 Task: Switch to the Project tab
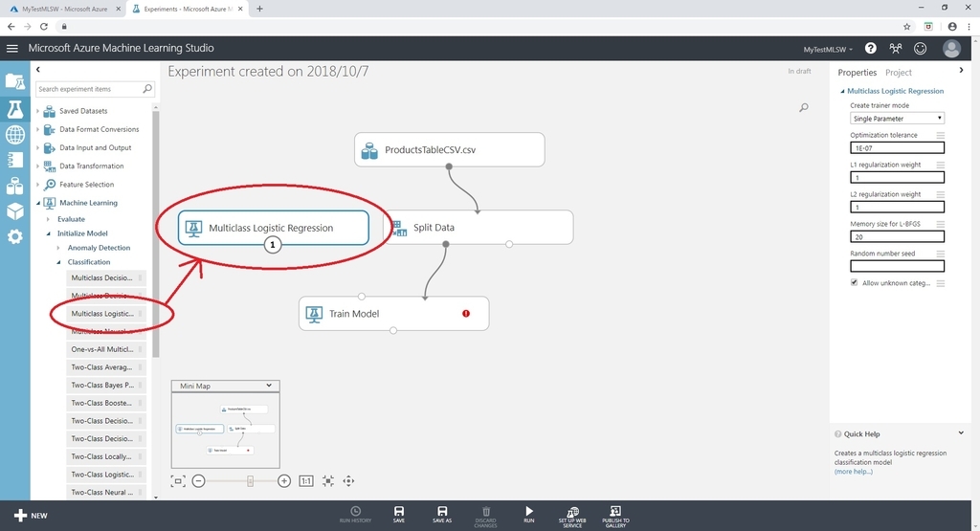(x=898, y=73)
